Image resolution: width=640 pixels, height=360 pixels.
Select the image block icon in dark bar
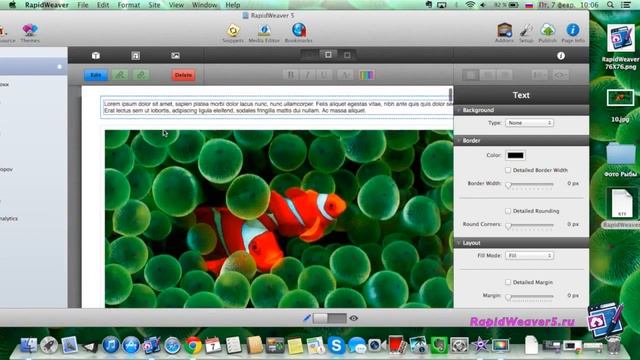[x=176, y=56]
